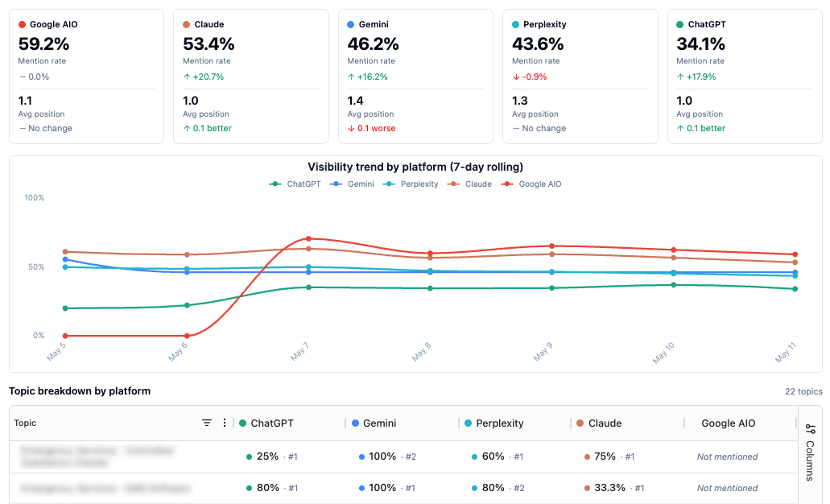
Task: Click the ChatGPT +17.9% change indicator
Action: tap(696, 76)
